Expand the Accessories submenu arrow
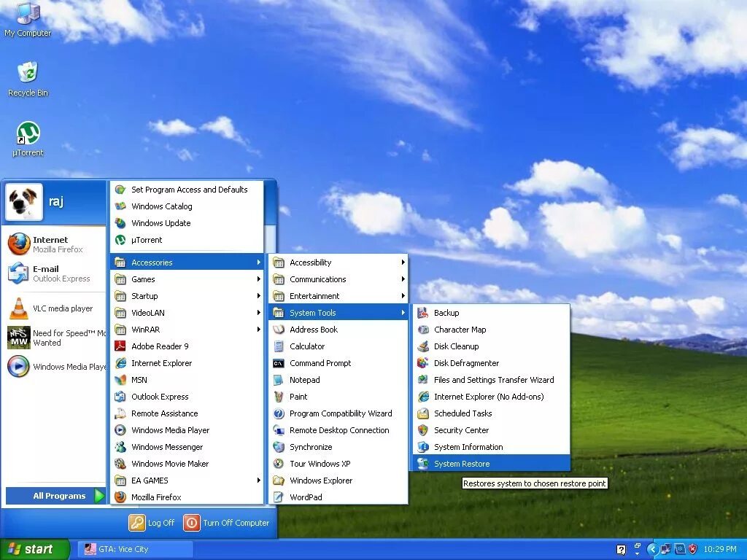 (x=259, y=262)
